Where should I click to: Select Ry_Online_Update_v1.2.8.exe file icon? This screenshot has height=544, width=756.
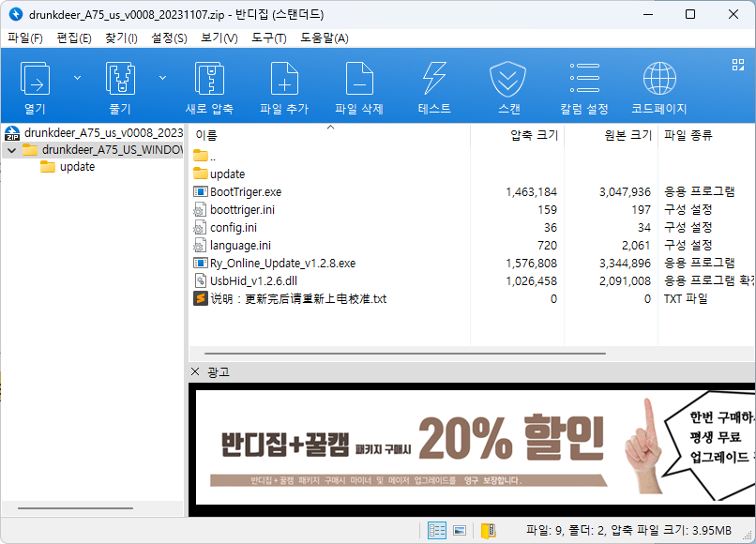[x=200, y=264]
